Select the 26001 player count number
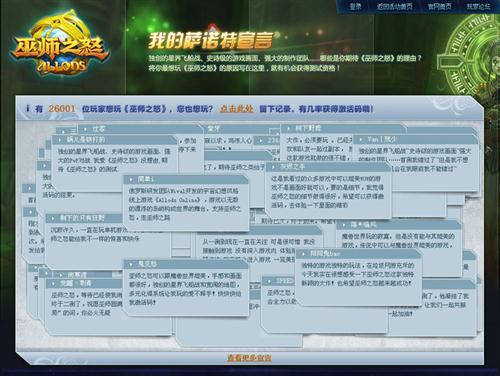The width and height of the screenshot is (500, 376). point(62,109)
